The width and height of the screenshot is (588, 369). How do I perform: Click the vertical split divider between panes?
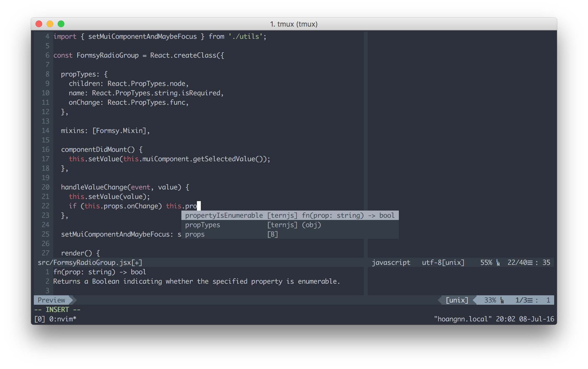[x=366, y=139]
